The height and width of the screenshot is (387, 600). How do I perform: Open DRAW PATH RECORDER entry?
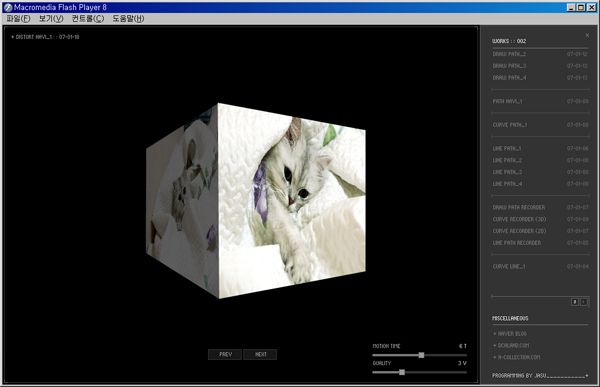click(540, 207)
